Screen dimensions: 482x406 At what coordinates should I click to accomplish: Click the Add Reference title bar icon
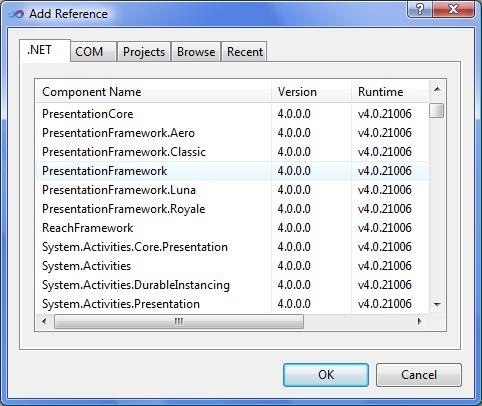pyautogui.click(x=16, y=14)
